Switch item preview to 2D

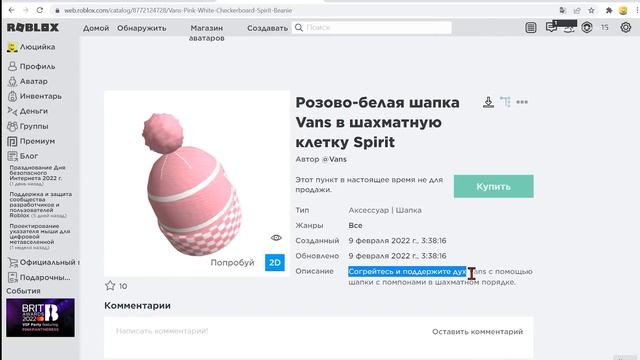click(x=275, y=262)
